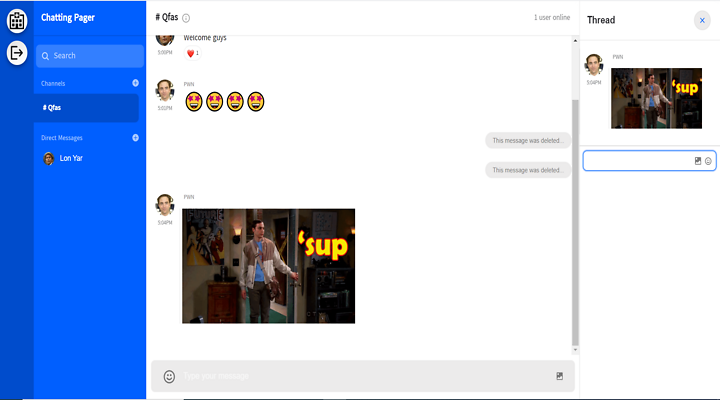Click the first 'This message was deleted' bubble
720x400 pixels.
(x=528, y=141)
